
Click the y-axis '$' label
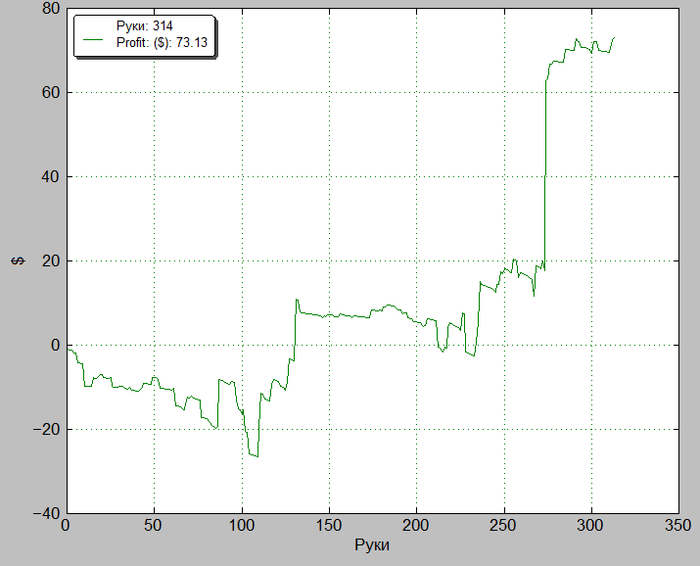tap(18, 261)
